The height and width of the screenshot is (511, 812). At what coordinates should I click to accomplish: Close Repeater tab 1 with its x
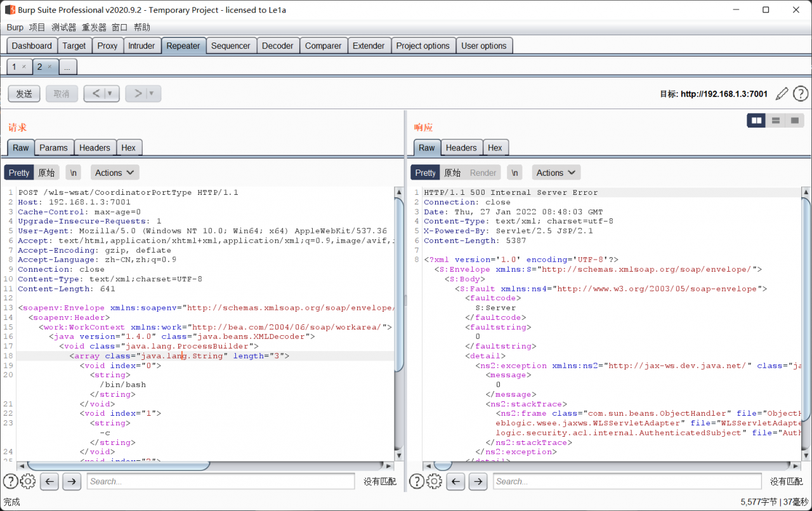[x=24, y=67]
